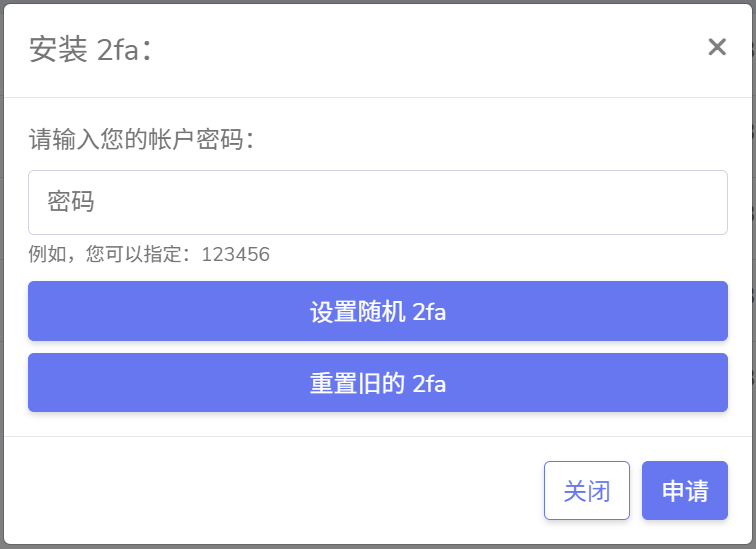756x549 pixels.
Task: Click the 关闭 button
Action: 586,490
